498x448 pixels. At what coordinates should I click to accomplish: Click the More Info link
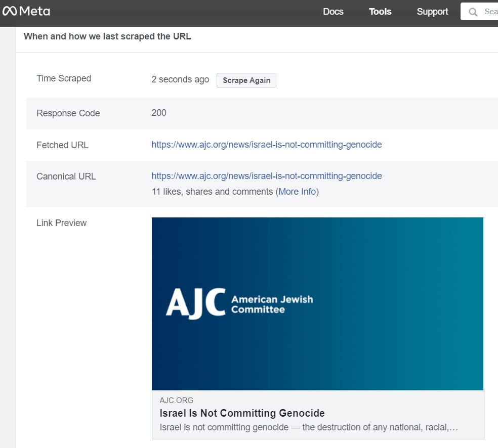[x=297, y=192]
